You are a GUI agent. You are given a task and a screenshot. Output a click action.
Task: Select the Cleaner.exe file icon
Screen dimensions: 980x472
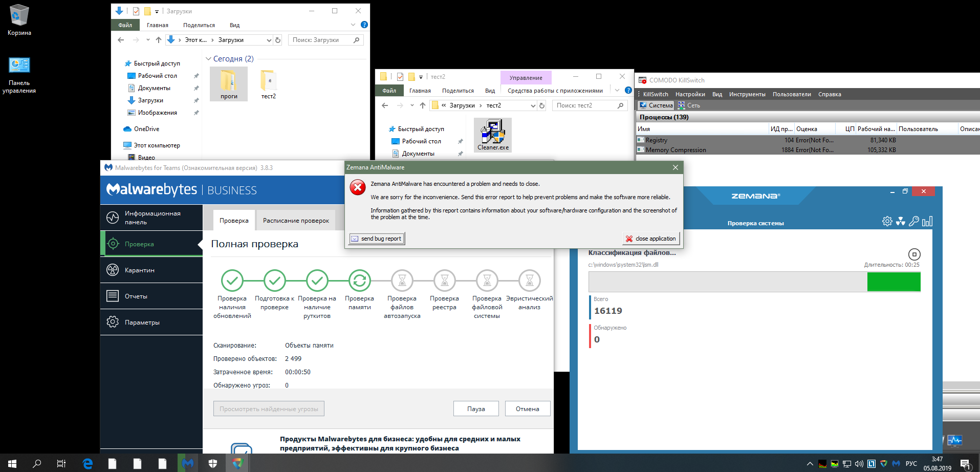point(493,135)
